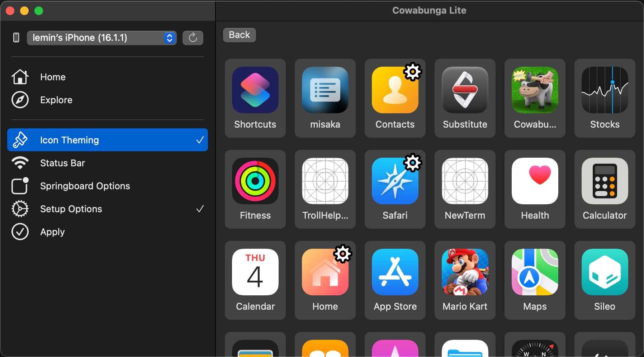The height and width of the screenshot is (357, 644).
Task: Click the gear badge on Safari
Action: pyautogui.click(x=413, y=163)
